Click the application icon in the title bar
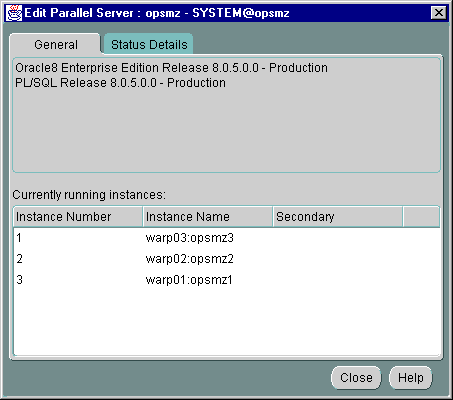Viewport: 453px width, 400px height. click(14, 13)
